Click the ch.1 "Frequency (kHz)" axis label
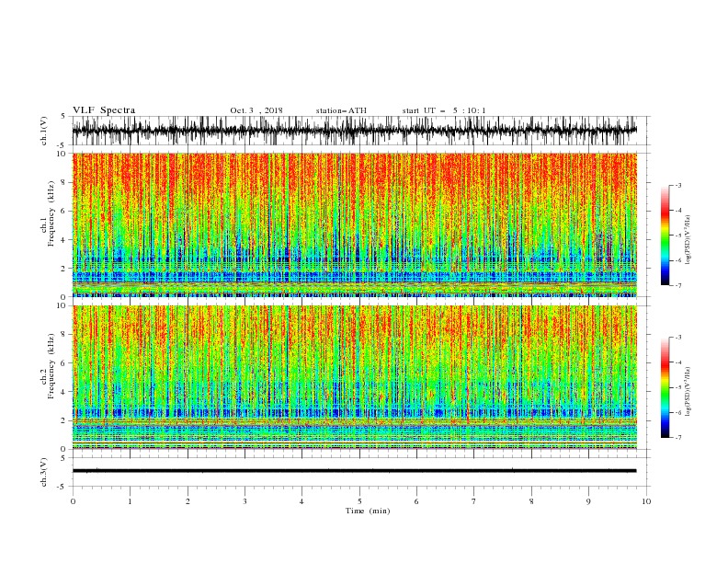 (x=51, y=213)
